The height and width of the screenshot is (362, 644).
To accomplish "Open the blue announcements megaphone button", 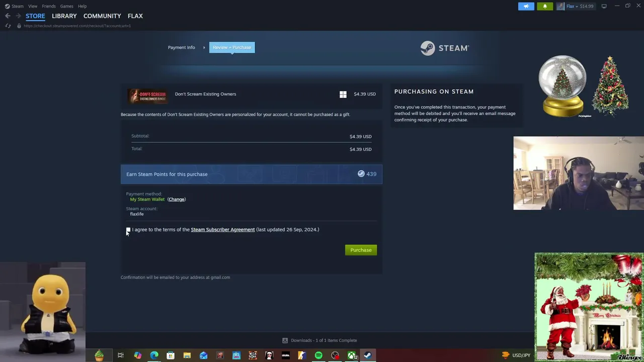I will [x=526, y=6].
